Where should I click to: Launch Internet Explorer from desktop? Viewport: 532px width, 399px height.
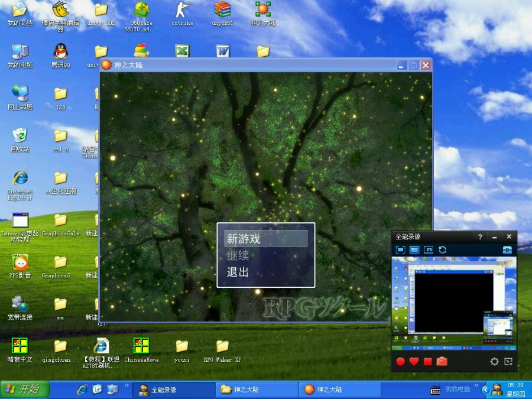20,185
